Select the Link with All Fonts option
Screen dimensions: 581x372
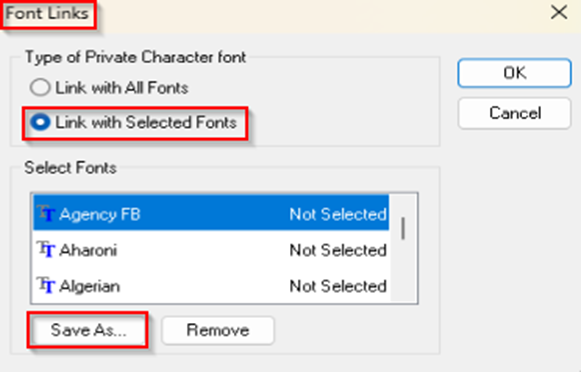coord(40,88)
